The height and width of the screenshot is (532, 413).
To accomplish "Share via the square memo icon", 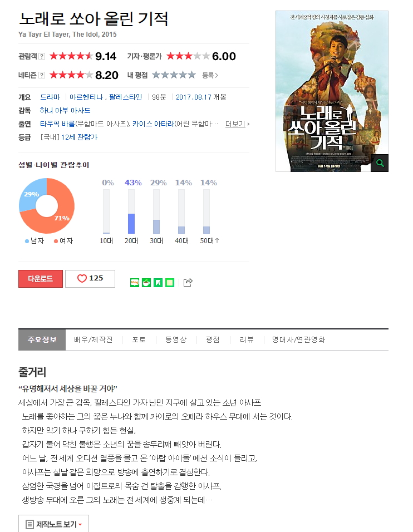I will click(x=170, y=283).
